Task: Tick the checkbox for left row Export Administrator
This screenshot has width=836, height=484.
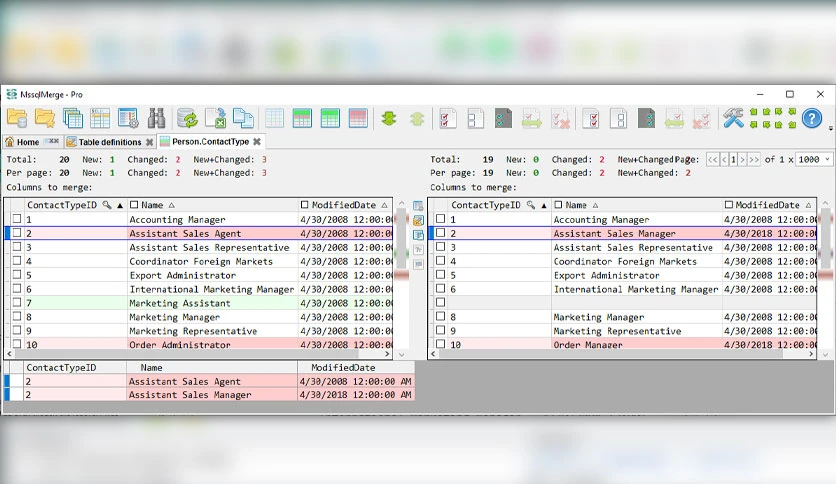Action: tap(17, 275)
